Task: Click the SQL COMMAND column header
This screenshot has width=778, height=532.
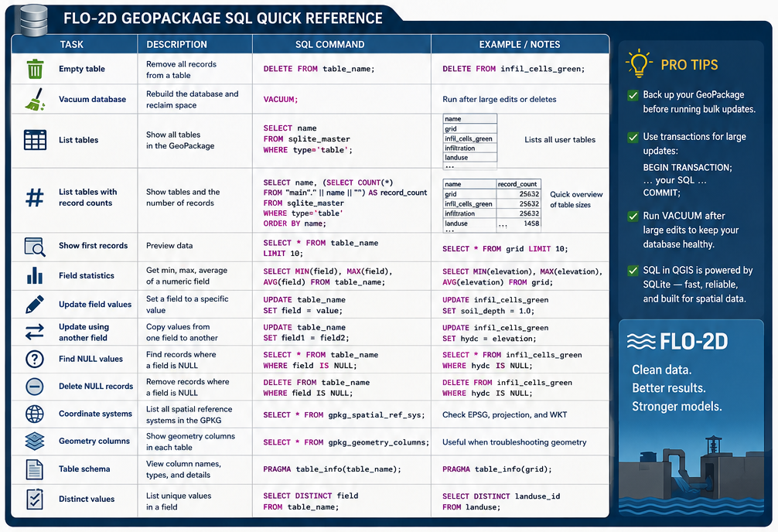Action: [x=330, y=44]
